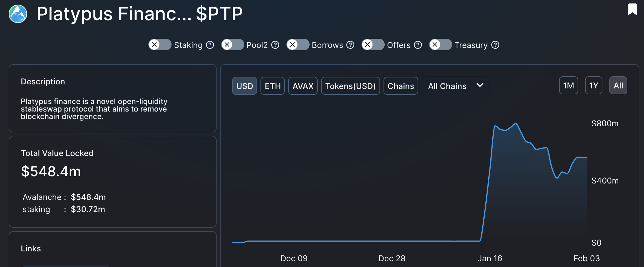Click the $0 y-axis label
Screen dimensions: 644x267
click(x=596, y=243)
